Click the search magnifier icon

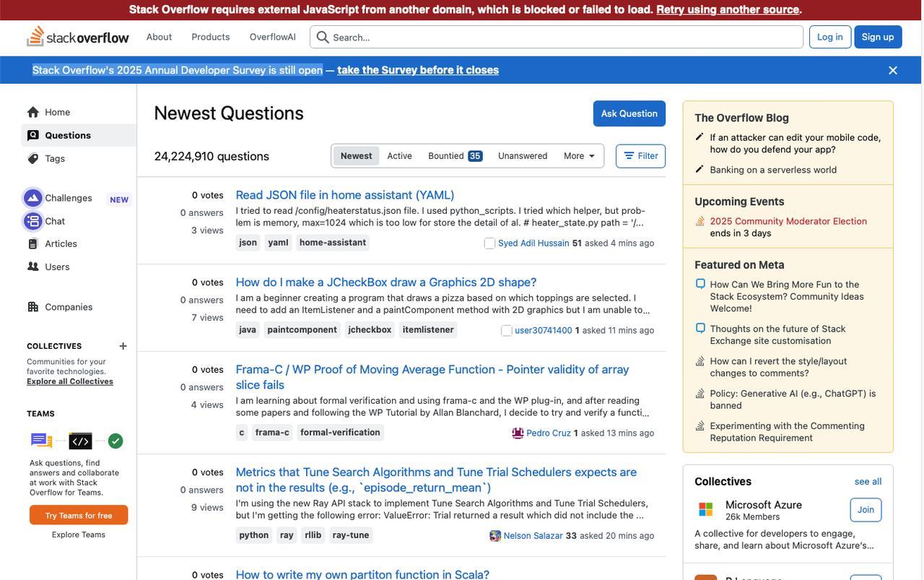323,37
